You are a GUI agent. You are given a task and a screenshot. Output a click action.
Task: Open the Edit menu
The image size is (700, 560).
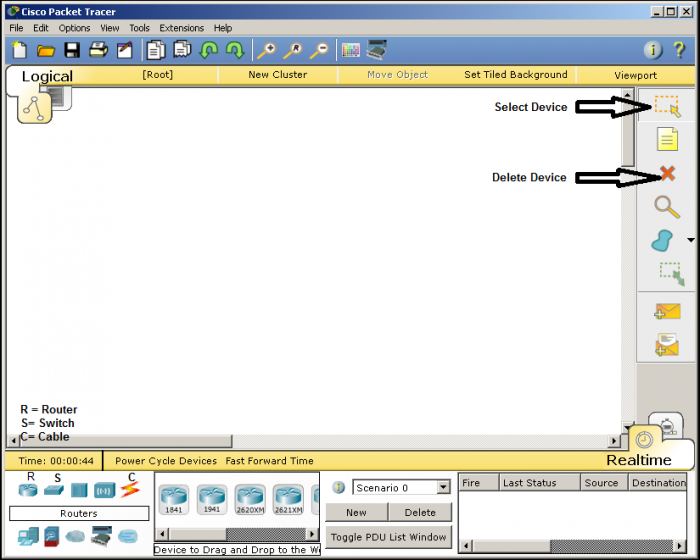(41, 28)
